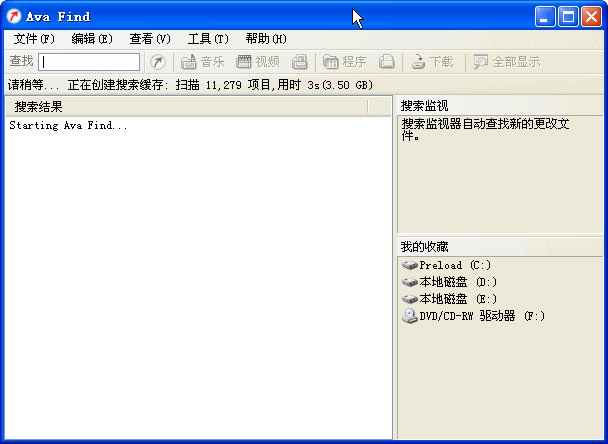The image size is (608, 444).
Task: Click the unlabeled icon between 程序 and 下载
Action: [x=386, y=62]
